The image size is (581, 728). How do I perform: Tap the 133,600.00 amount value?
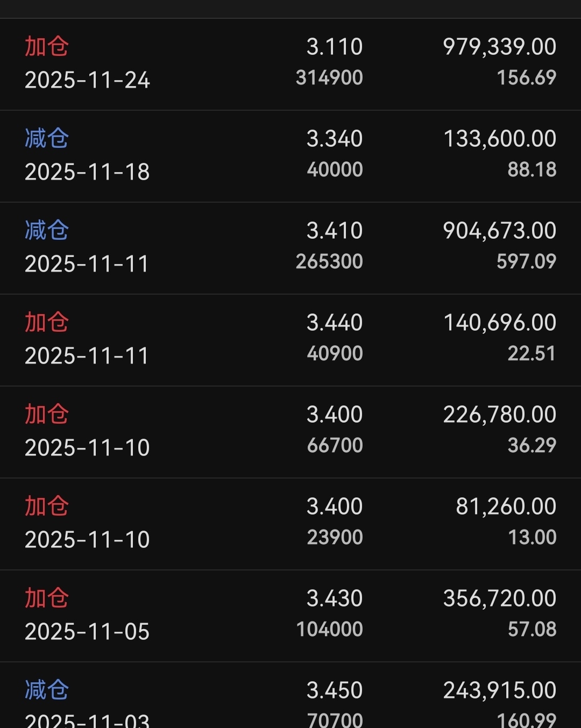click(499, 139)
